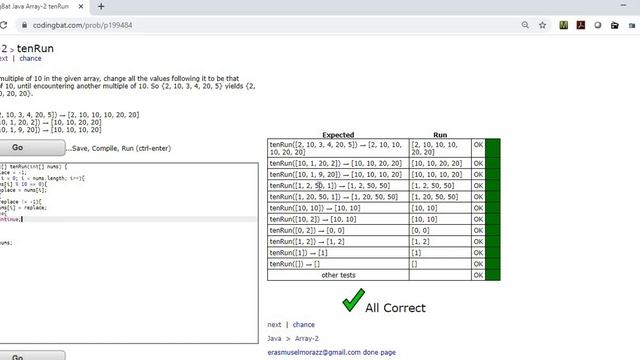This screenshot has width=640, height=360.
Task: Minimize the browser window
Action: (x=623, y=5)
